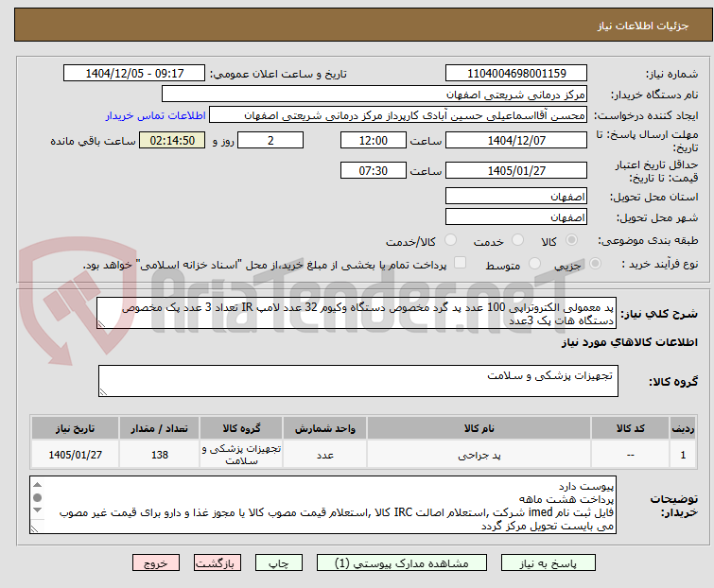
Task: Click the خروج exit button
Action: (x=156, y=563)
